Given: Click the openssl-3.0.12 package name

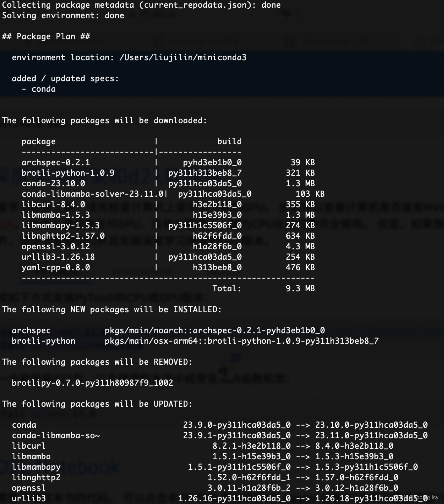Looking at the screenshot, I should coord(56,247).
